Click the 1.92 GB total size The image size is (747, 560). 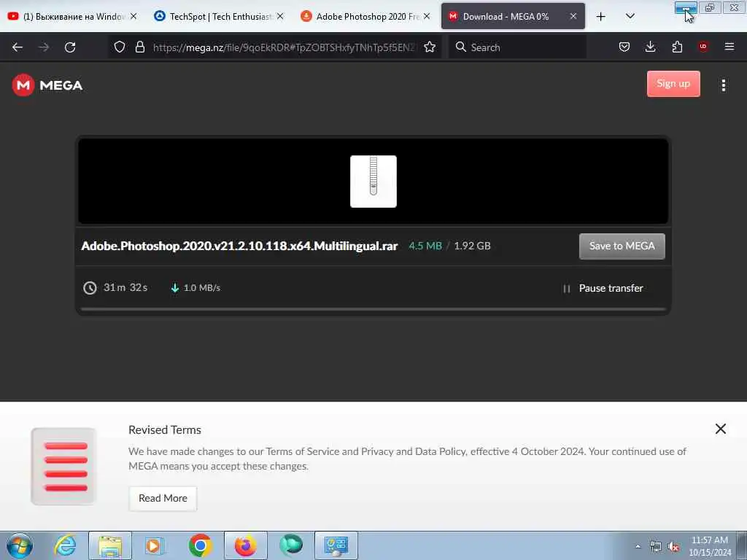(x=472, y=246)
